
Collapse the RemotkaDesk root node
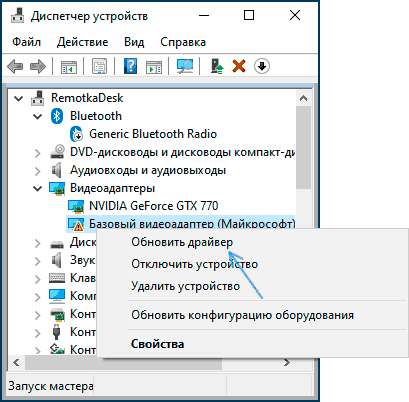coord(19,98)
